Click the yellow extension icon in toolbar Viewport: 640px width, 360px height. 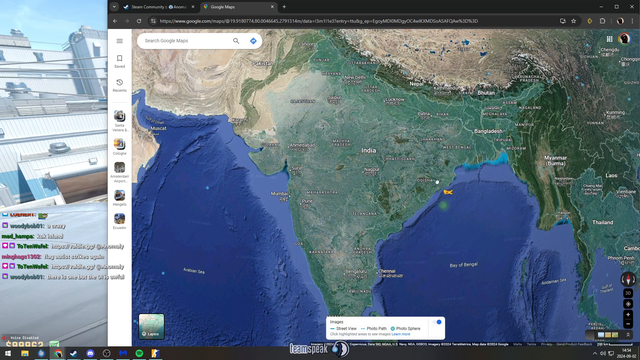coord(590,21)
